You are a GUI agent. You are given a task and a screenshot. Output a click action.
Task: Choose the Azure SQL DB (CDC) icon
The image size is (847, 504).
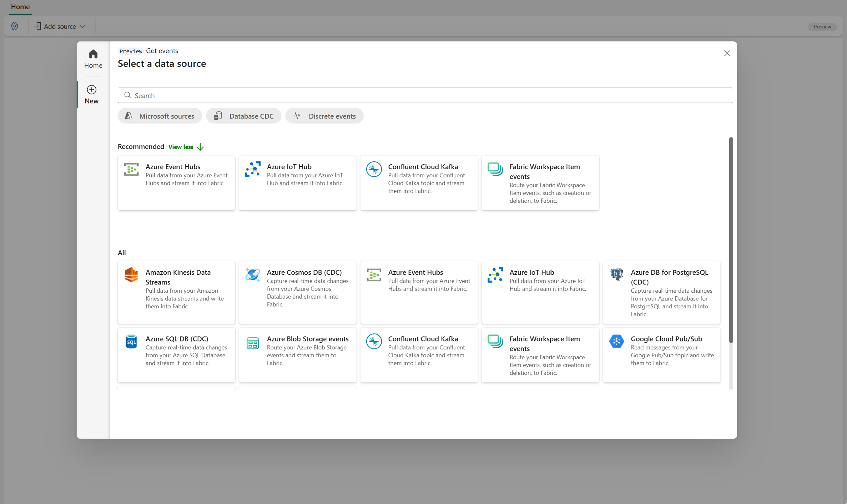[x=131, y=341]
